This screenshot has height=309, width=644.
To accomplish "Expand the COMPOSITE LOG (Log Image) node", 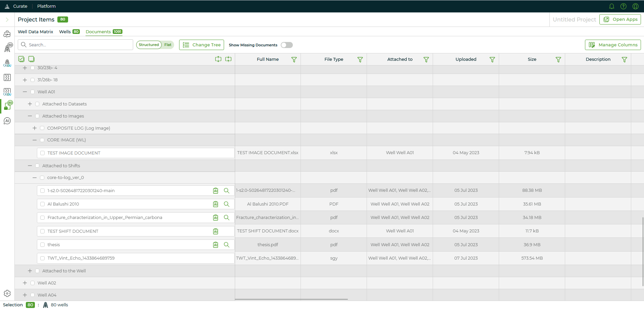I will (x=35, y=128).
